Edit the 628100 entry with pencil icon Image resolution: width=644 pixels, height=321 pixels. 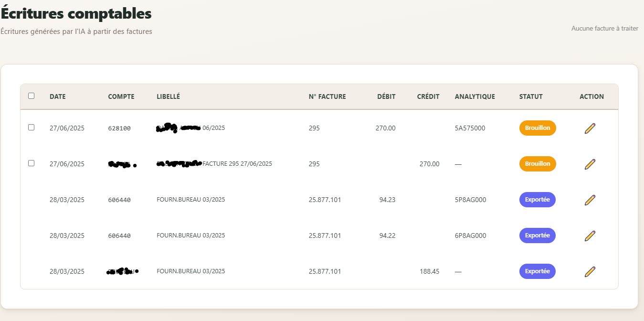point(590,128)
